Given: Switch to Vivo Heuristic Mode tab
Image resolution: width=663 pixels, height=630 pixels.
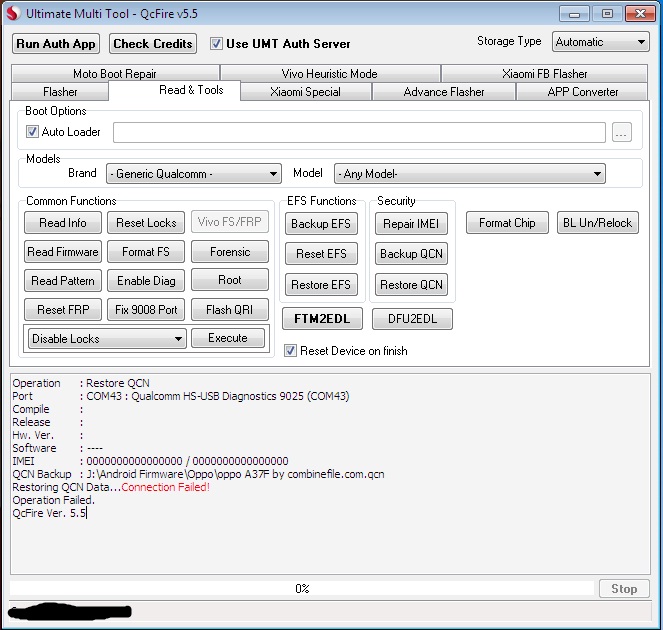Looking at the screenshot, I should pos(330,74).
